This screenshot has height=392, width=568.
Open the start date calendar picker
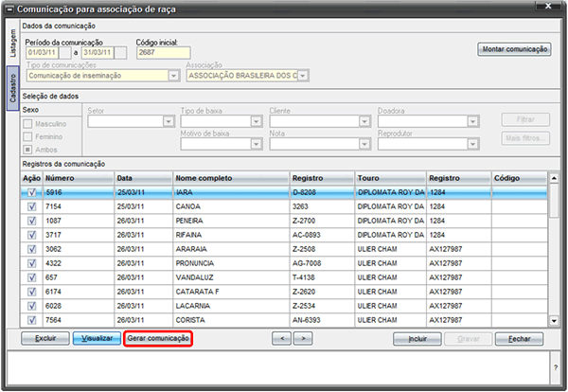coord(64,52)
